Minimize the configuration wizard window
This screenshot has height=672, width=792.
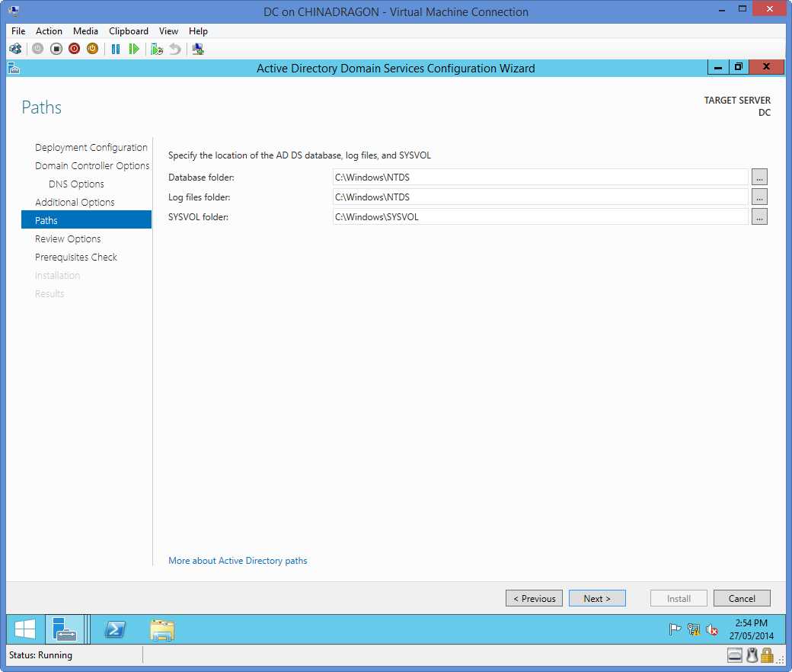(x=717, y=67)
